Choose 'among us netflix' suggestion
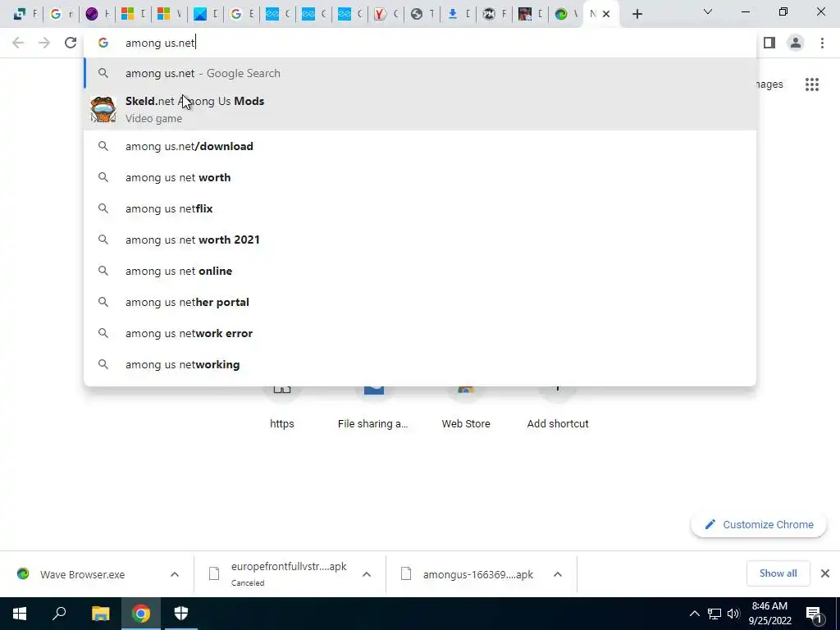 pos(420,208)
